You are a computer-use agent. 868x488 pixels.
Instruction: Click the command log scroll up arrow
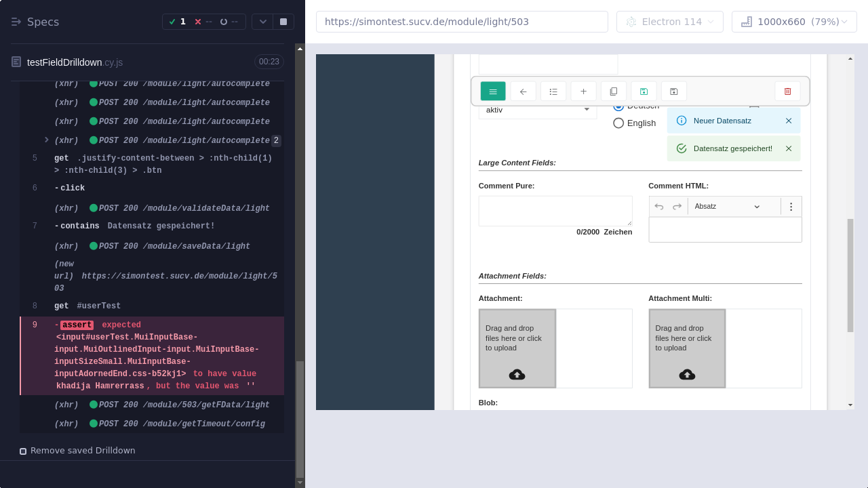pyautogui.click(x=300, y=48)
